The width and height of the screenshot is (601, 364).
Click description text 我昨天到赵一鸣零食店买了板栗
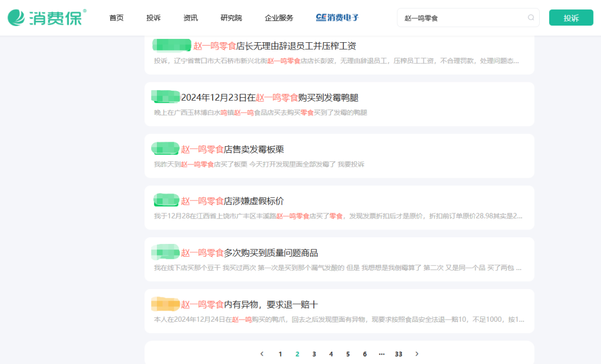pyautogui.click(x=259, y=164)
